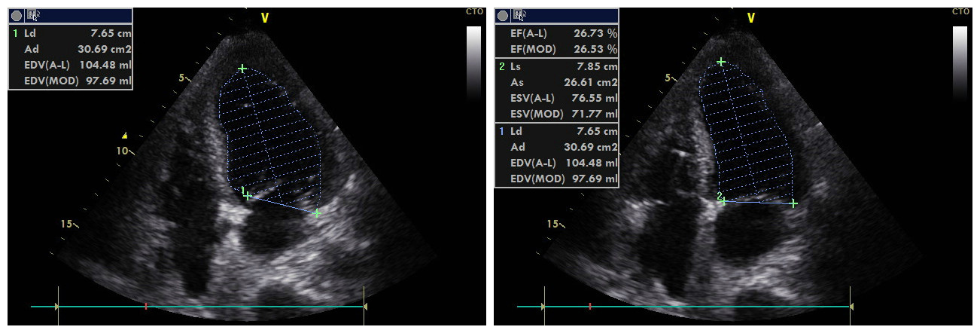Select the EF(MOD) 26.53 % result row

tap(557, 49)
